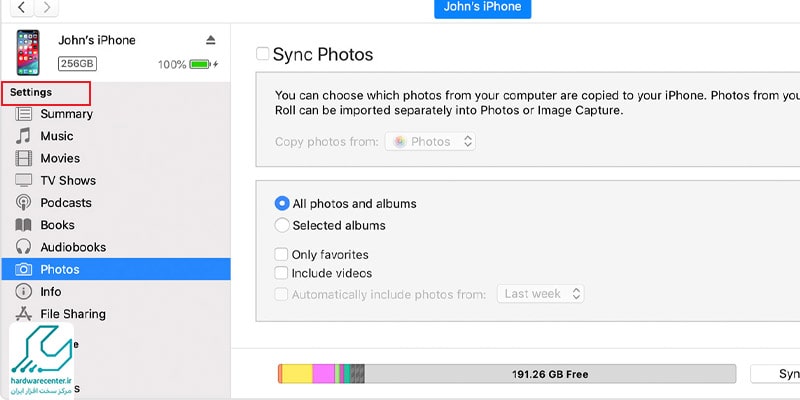Click the Info circle icon
This screenshot has width=800, height=400.
(23, 292)
